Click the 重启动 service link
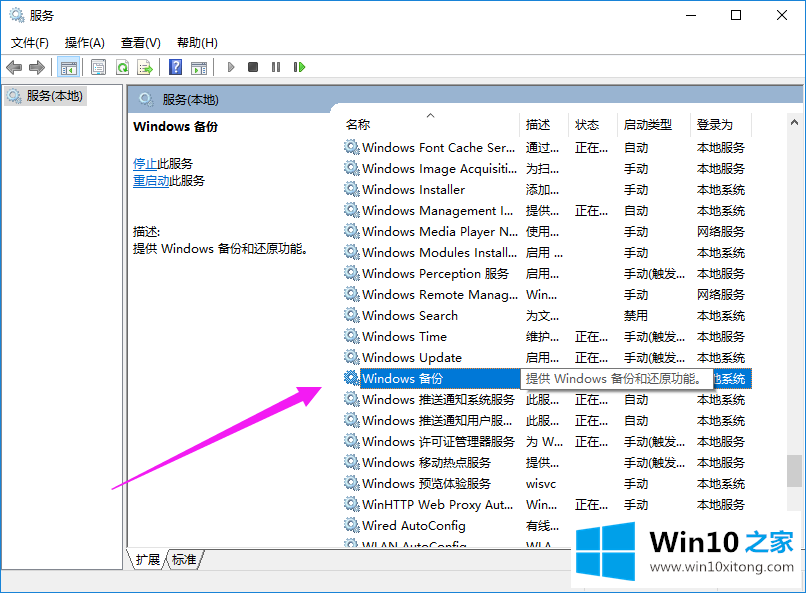This screenshot has height=593, width=806. pyautogui.click(x=151, y=181)
